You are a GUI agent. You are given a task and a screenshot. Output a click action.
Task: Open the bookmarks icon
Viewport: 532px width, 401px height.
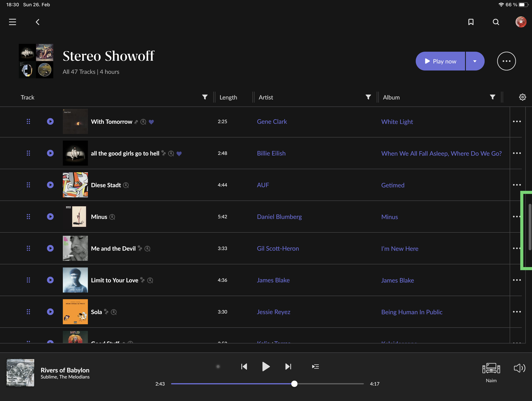tap(471, 22)
